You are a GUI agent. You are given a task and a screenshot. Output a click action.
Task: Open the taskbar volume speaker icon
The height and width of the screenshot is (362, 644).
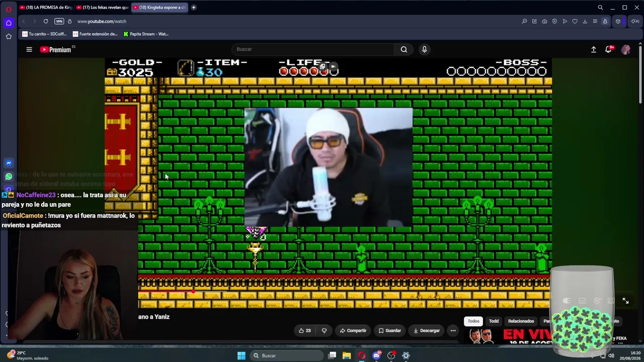tap(611, 355)
